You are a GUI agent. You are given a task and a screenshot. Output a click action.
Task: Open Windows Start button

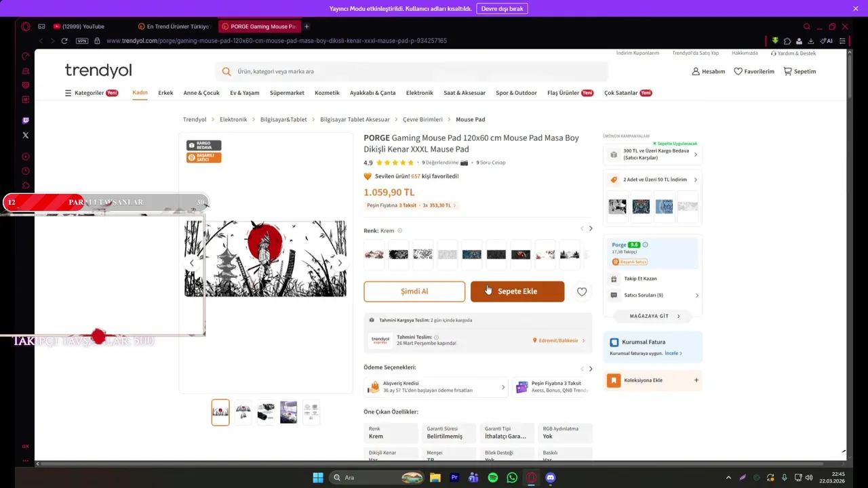pos(318,478)
